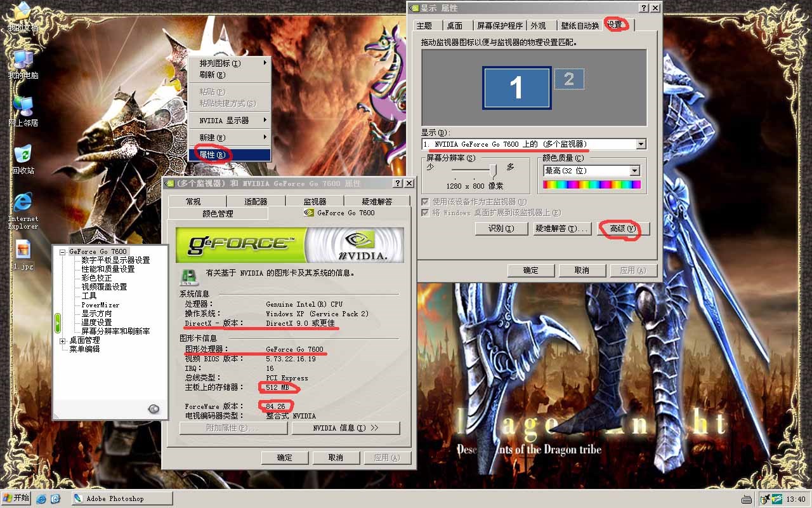The image size is (812, 508).
Task: Click the help question mark in GeForce Go 7600 属性 title bar
Action: 398,183
